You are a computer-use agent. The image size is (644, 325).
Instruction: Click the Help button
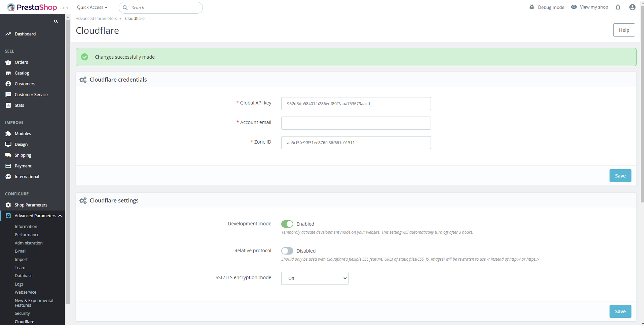[624, 30]
